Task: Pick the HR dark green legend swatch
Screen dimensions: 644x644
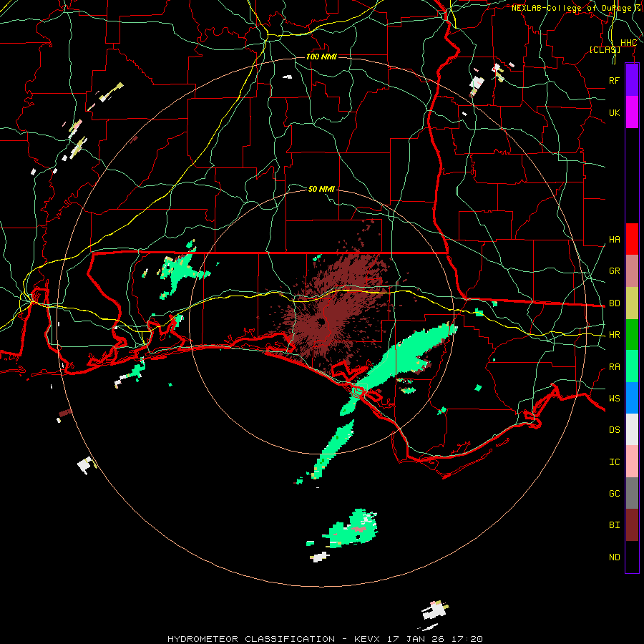Action: [632, 335]
